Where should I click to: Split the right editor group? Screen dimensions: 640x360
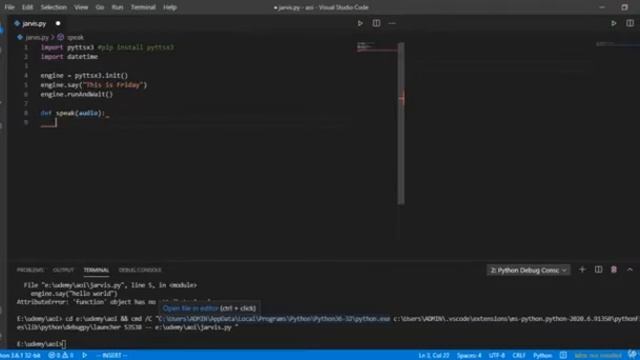point(630,24)
